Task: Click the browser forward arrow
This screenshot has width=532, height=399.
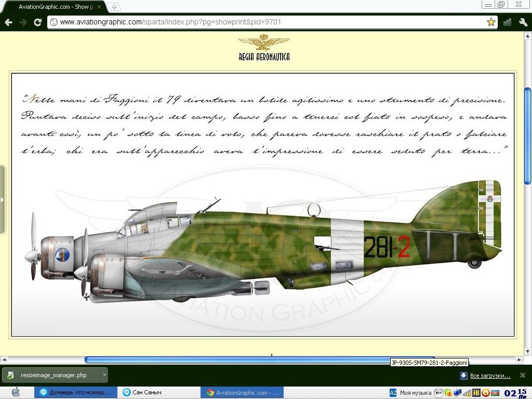Action: coord(23,22)
